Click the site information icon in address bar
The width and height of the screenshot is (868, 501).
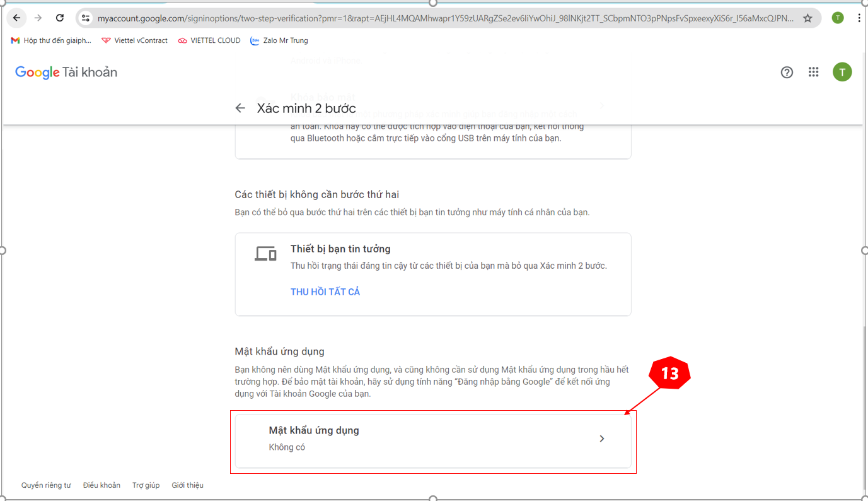click(x=85, y=18)
